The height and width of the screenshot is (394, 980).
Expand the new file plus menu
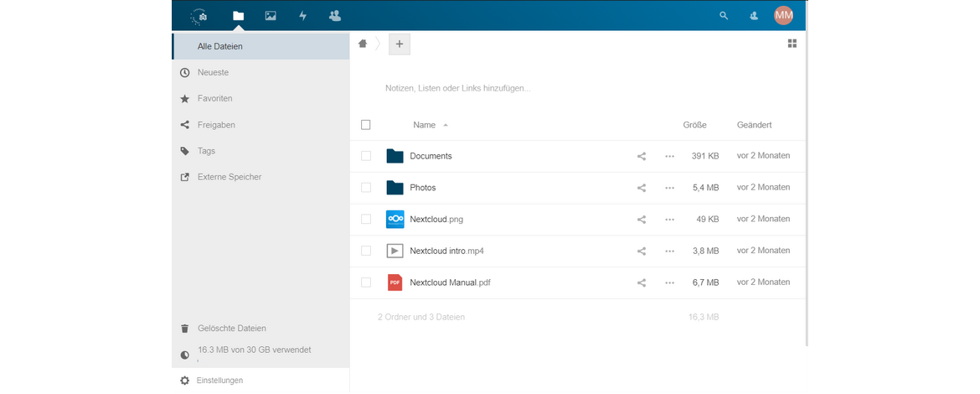[400, 44]
